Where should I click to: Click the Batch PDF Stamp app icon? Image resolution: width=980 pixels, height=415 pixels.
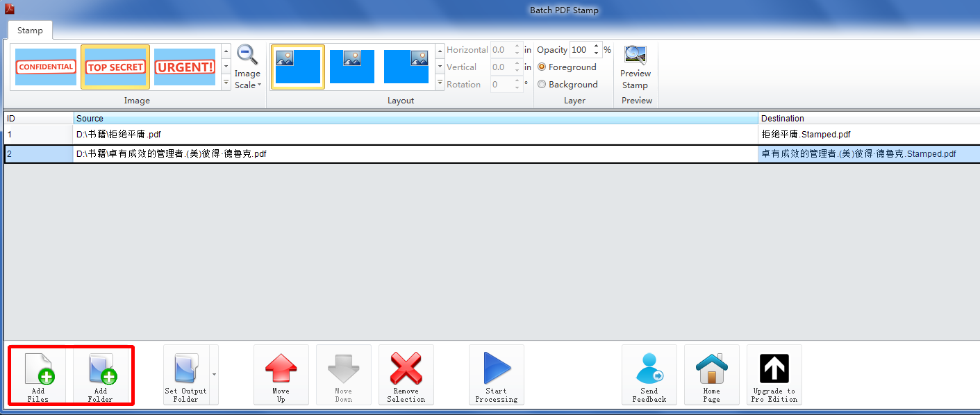tap(10, 9)
